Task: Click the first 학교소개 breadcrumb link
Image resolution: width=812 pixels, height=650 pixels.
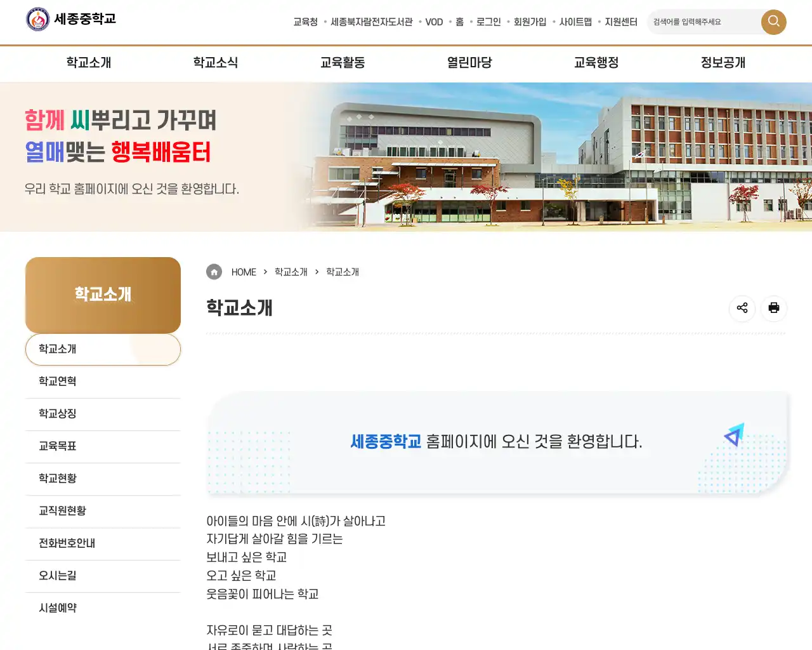Action: pos(291,272)
